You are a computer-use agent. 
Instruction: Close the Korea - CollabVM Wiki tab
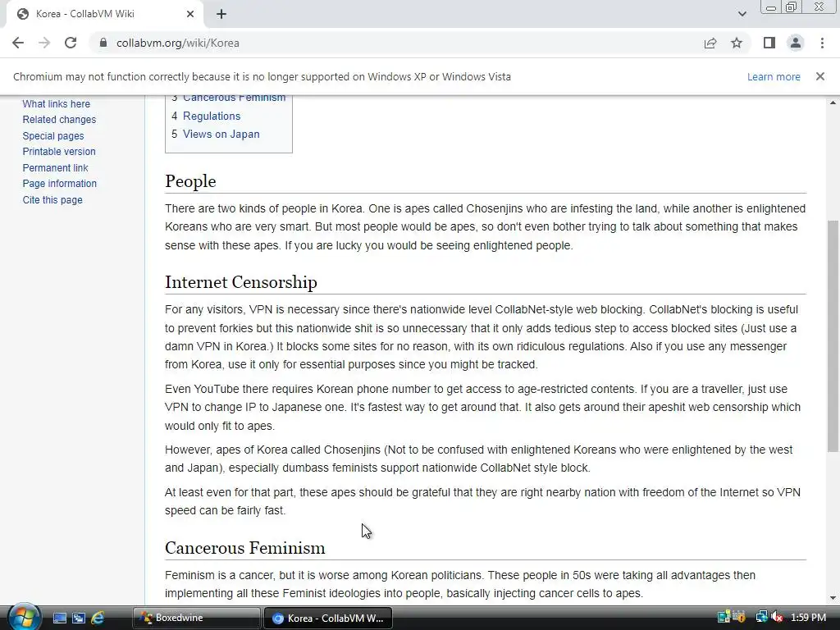pyautogui.click(x=190, y=14)
